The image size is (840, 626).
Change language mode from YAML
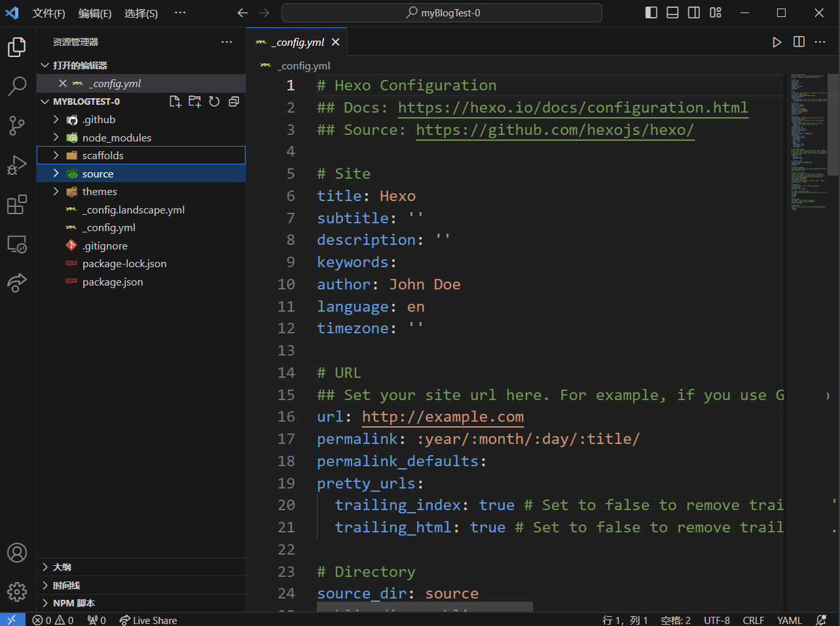[x=790, y=620]
